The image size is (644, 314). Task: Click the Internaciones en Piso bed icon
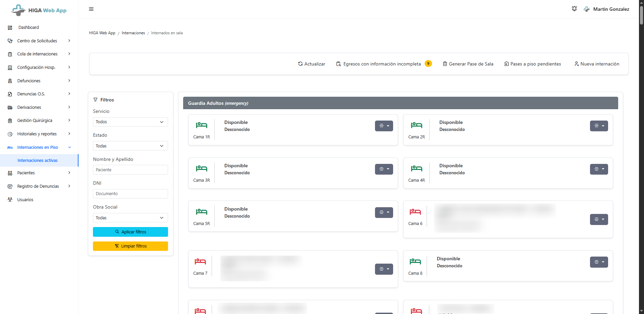pyautogui.click(x=10, y=147)
